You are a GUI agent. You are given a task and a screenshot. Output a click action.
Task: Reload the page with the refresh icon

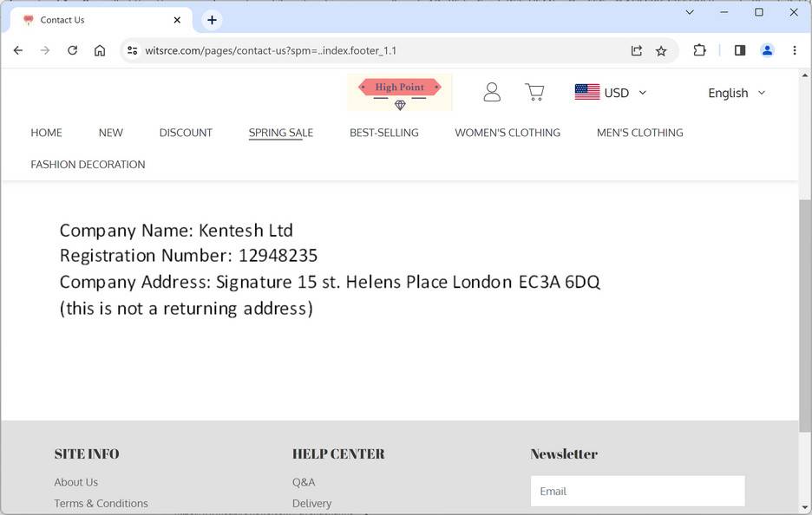pos(73,50)
